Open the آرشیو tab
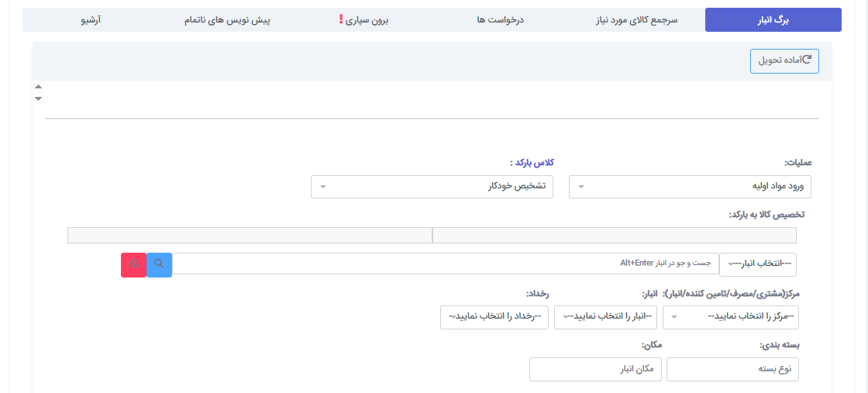Viewport: 868px width, 393px height. 91,20
